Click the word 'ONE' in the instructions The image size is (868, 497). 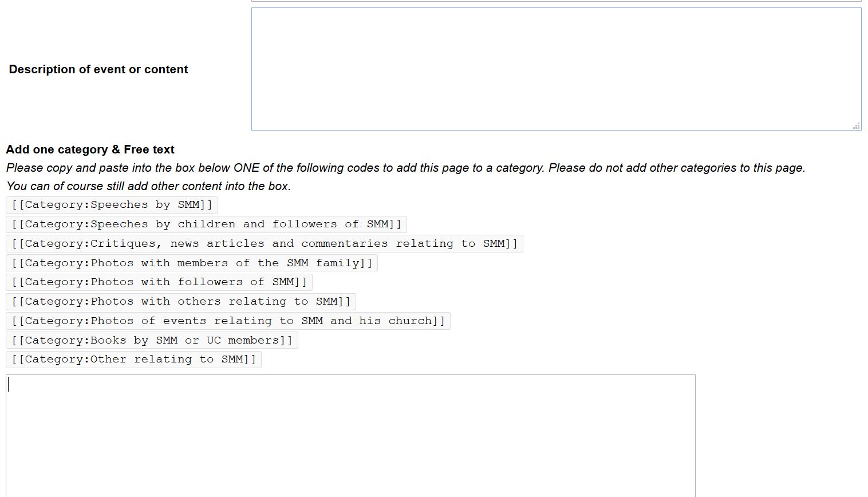click(246, 168)
